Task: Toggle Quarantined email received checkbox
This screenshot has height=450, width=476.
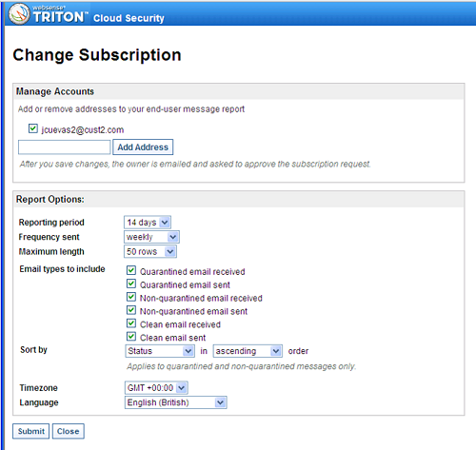Action: 131,270
